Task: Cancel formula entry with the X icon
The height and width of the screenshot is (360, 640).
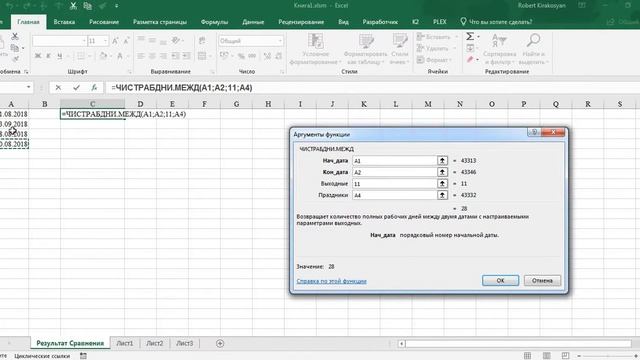Action: [58, 88]
